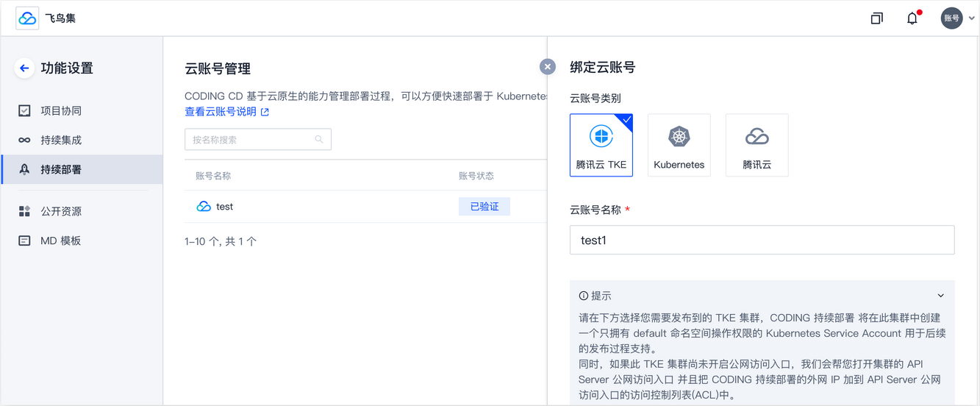The width and height of the screenshot is (980, 406).
Task: Click the external link icon after 查看云账号说明
Action: 265,112
